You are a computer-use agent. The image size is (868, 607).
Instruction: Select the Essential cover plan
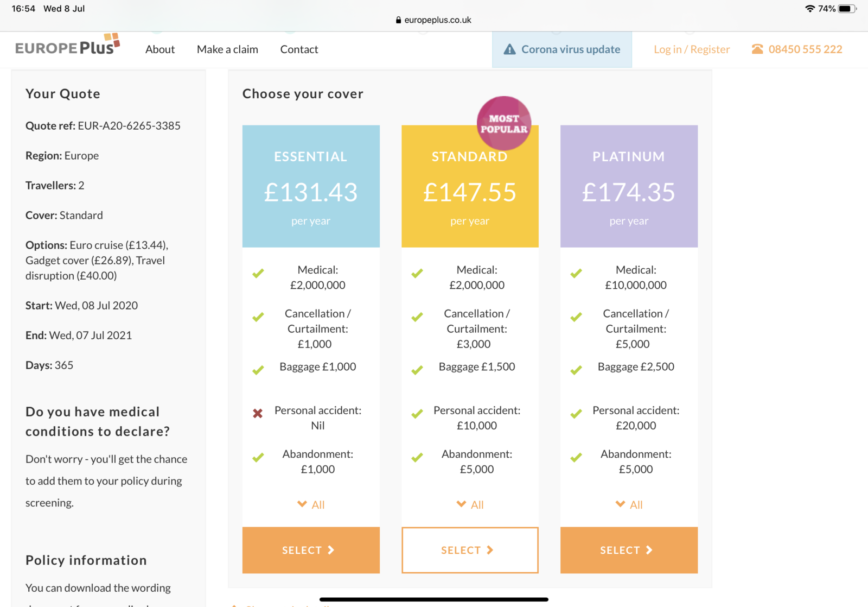tap(311, 550)
